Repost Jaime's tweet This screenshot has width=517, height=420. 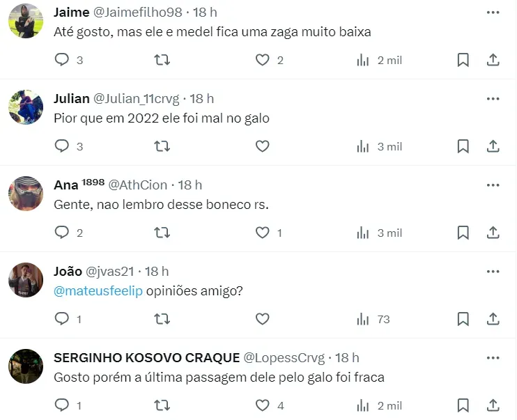click(x=162, y=61)
